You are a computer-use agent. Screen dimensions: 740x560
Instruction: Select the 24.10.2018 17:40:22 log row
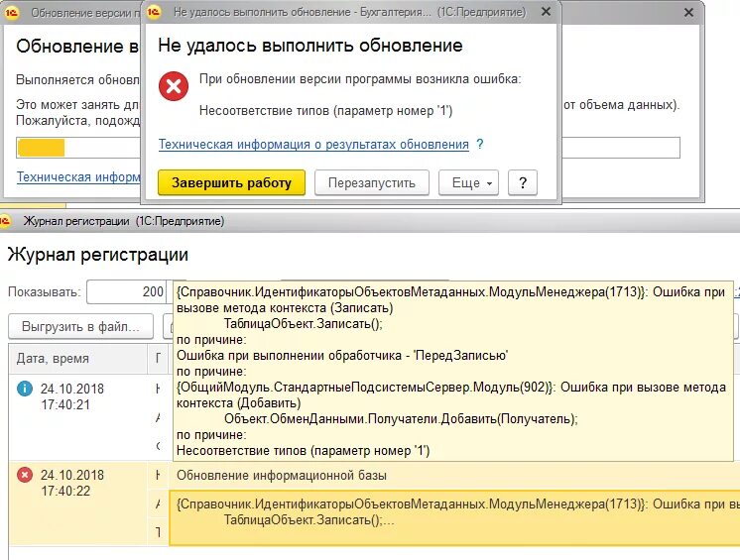(x=375, y=504)
